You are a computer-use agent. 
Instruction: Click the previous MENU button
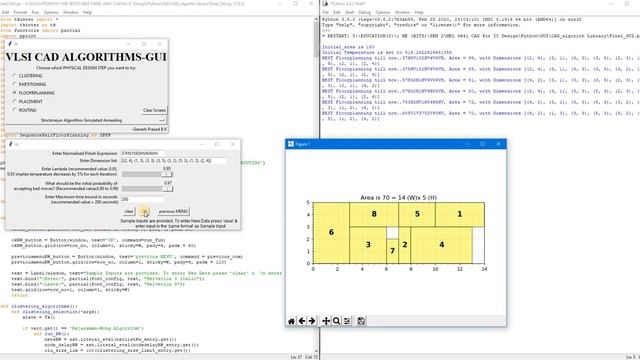173,211
